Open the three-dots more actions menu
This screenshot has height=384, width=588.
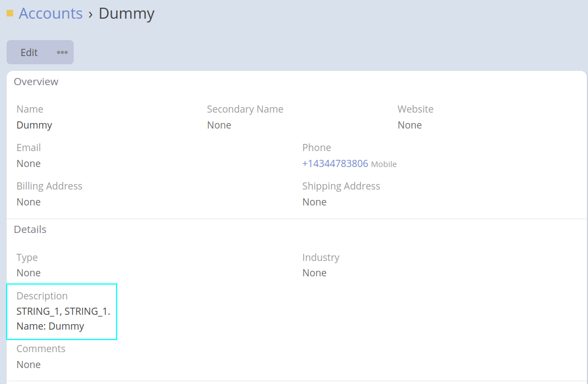tap(62, 52)
